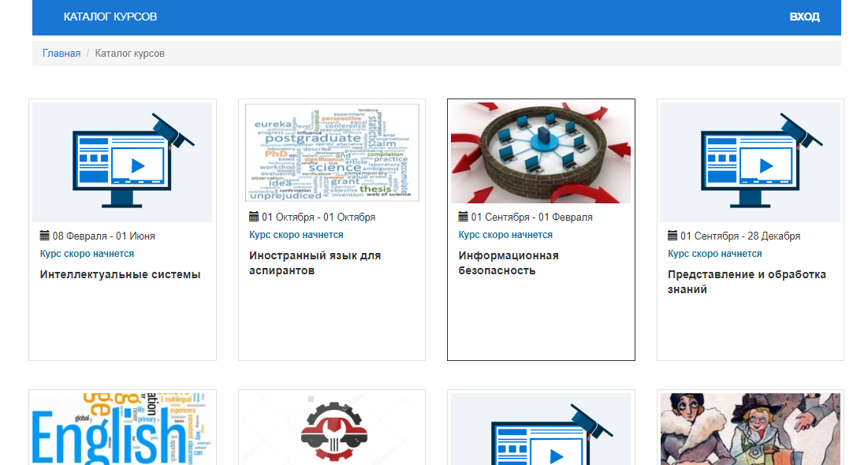Screen dimensions: 868x465
Task: Open bottom row monitor icon course thumbnail
Action: [x=541, y=430]
